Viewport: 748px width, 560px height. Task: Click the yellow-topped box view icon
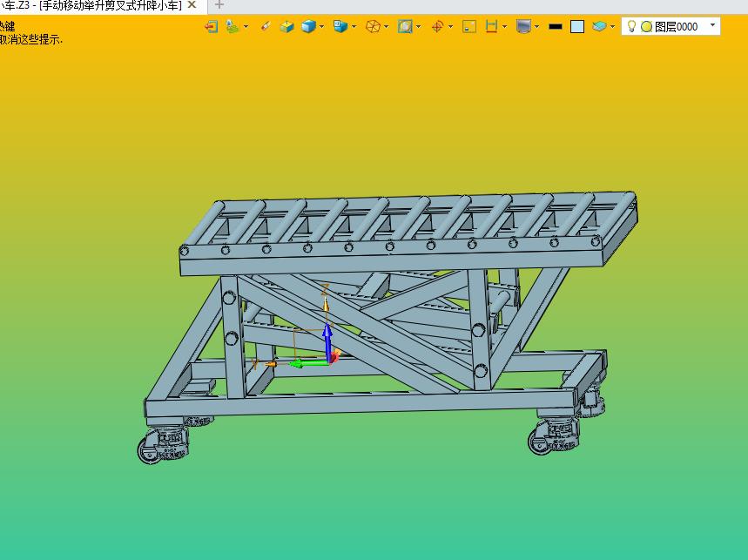286,26
